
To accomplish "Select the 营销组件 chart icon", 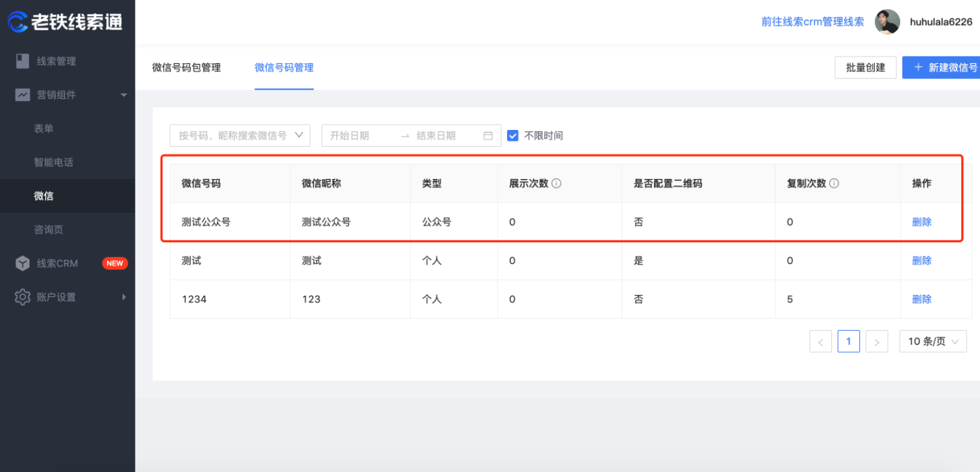I will pos(23,95).
